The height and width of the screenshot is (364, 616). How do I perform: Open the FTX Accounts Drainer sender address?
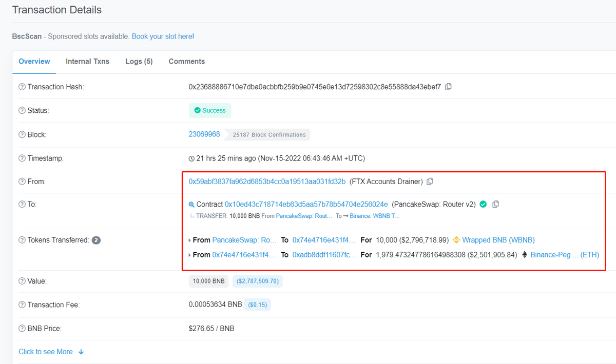(267, 181)
